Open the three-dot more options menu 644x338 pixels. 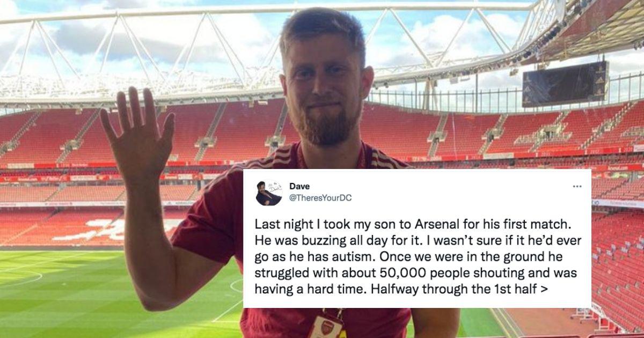point(577,186)
